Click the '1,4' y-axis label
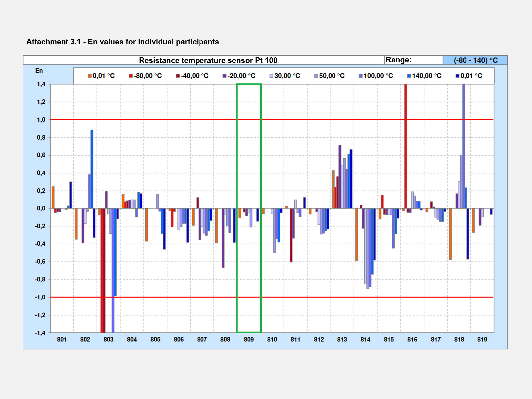 click(x=41, y=84)
